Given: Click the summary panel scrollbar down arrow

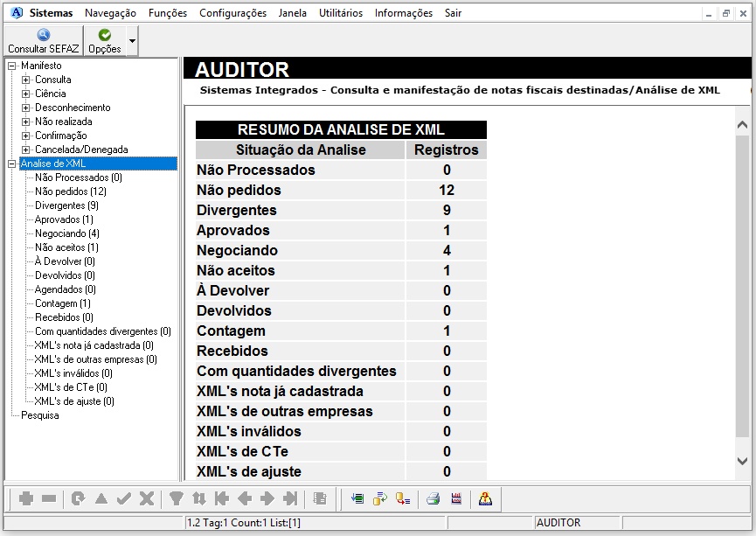Looking at the screenshot, I should pyautogui.click(x=743, y=461).
